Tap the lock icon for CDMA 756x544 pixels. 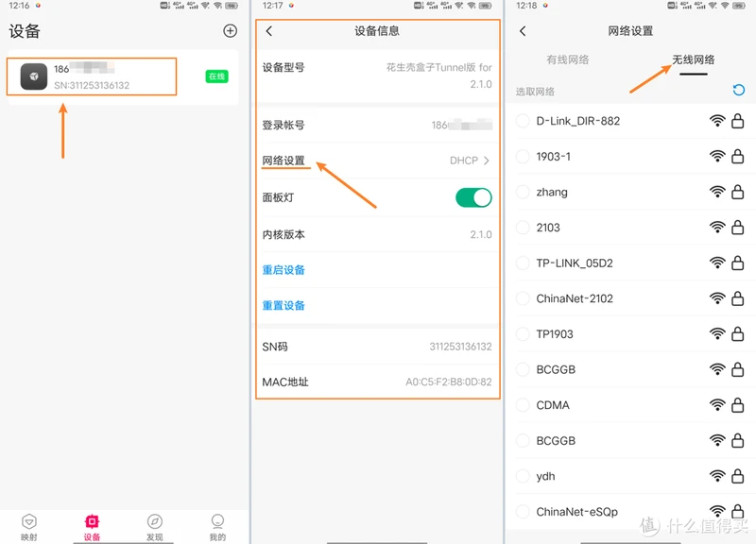pos(737,405)
